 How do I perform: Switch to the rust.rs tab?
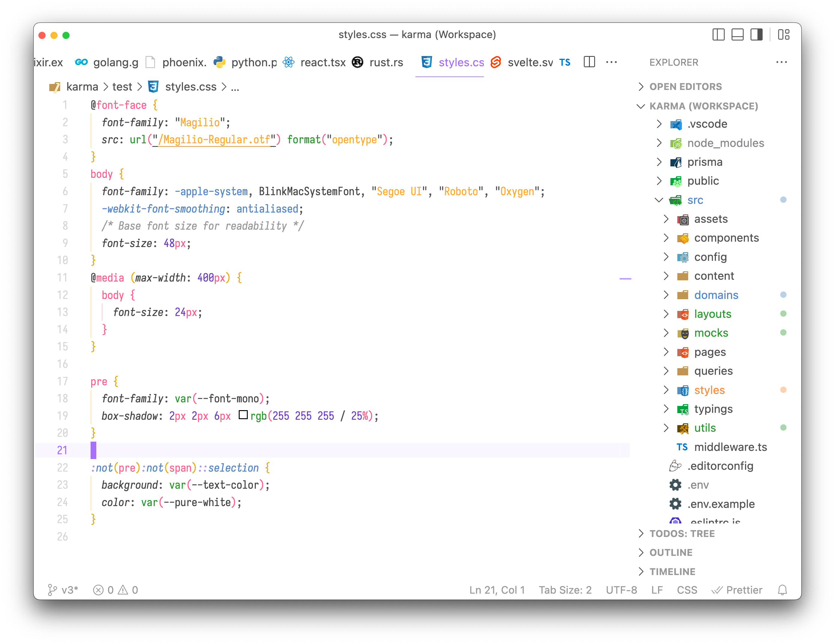386,62
